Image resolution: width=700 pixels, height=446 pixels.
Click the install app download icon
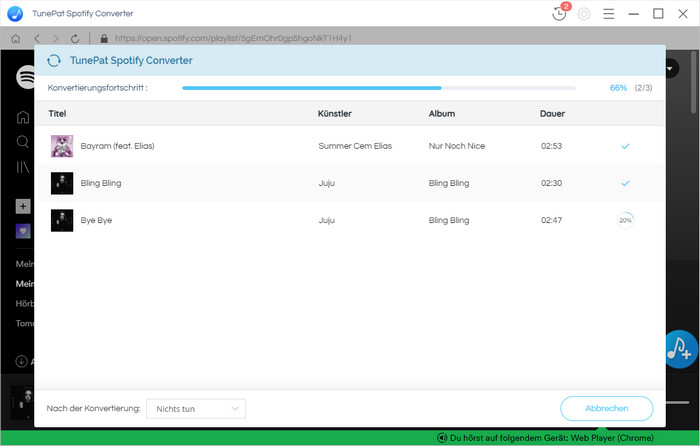pyautogui.click(x=21, y=361)
